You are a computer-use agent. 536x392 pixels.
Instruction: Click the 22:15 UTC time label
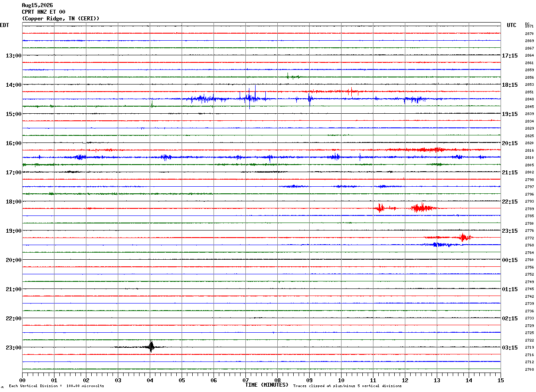(x=510, y=201)
